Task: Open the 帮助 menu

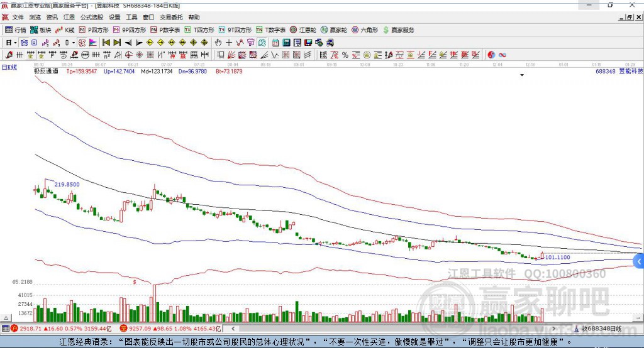Action: pos(194,17)
